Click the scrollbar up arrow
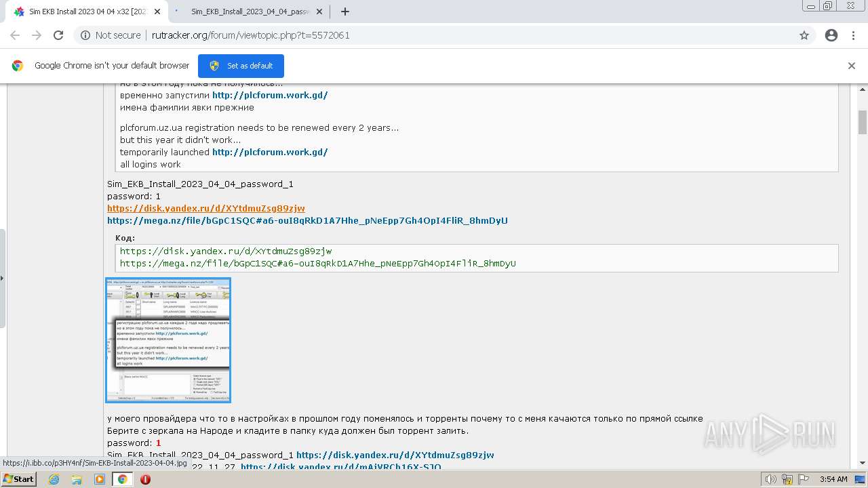The height and width of the screenshot is (488, 868). pyautogui.click(x=863, y=89)
